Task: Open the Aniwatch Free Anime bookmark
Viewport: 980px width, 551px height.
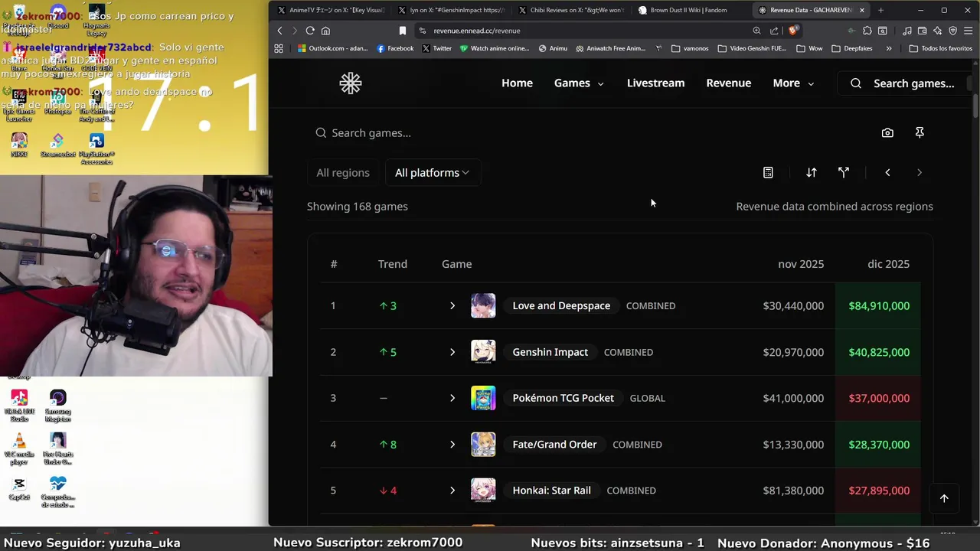Action: coord(610,48)
